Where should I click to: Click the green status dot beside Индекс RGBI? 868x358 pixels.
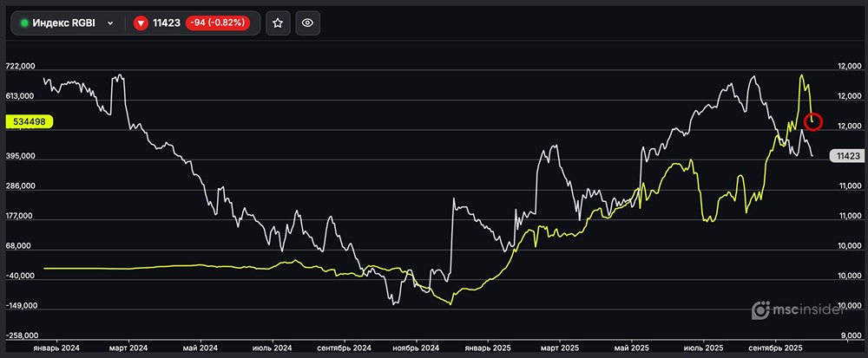coord(25,23)
